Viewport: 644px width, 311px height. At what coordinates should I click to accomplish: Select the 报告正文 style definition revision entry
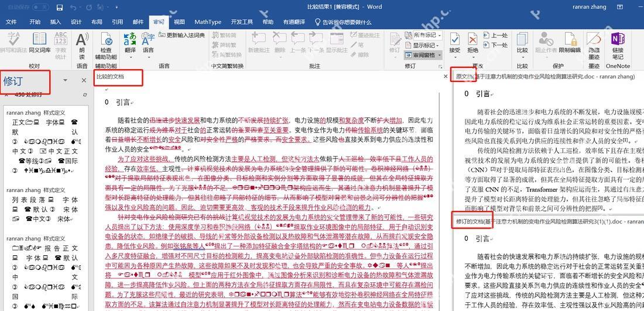(44, 272)
